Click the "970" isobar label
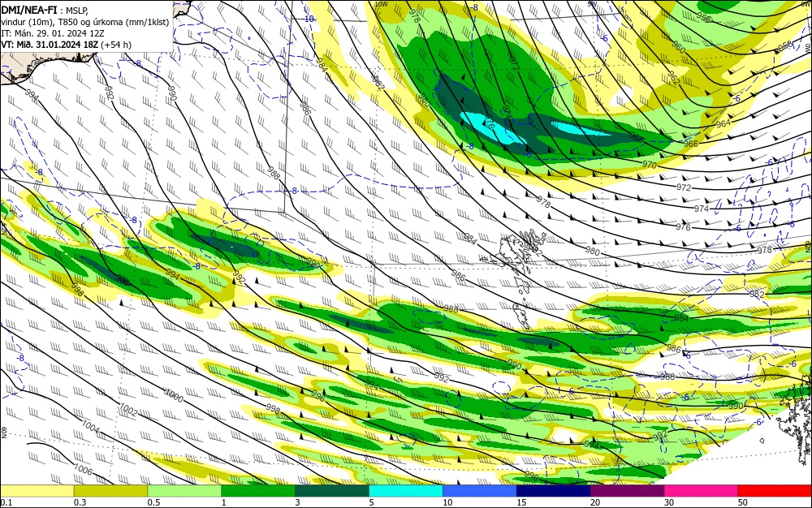The image size is (812, 508). click(650, 165)
